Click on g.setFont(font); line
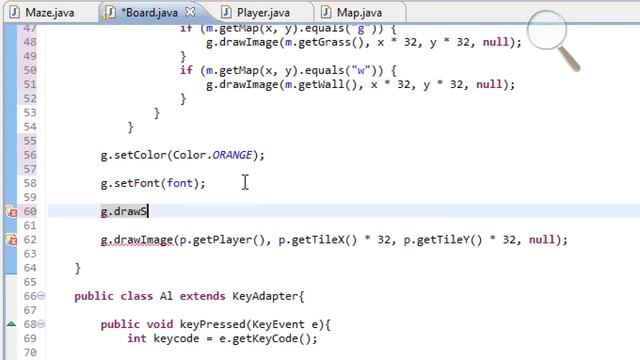Viewport: 640px width, 360px height. tap(153, 183)
